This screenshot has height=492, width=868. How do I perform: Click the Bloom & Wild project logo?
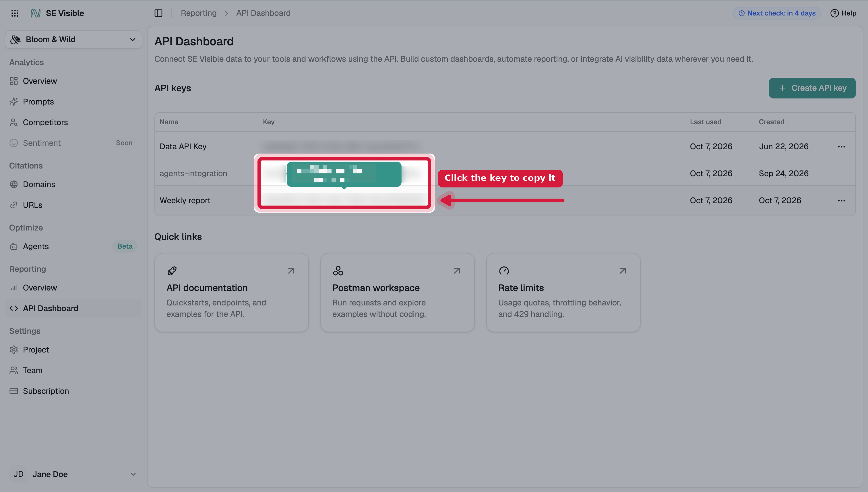point(15,40)
